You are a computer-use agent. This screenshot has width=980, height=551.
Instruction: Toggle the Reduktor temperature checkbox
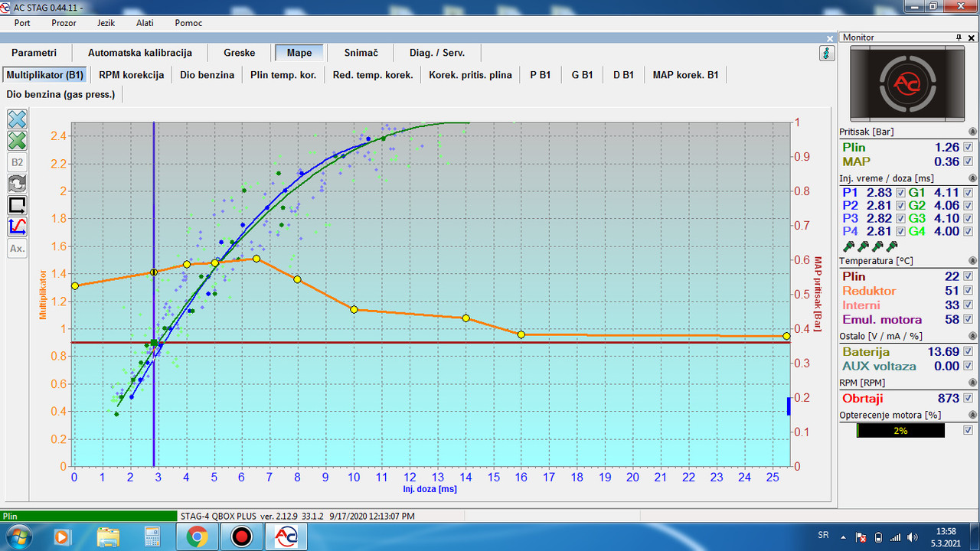969,291
